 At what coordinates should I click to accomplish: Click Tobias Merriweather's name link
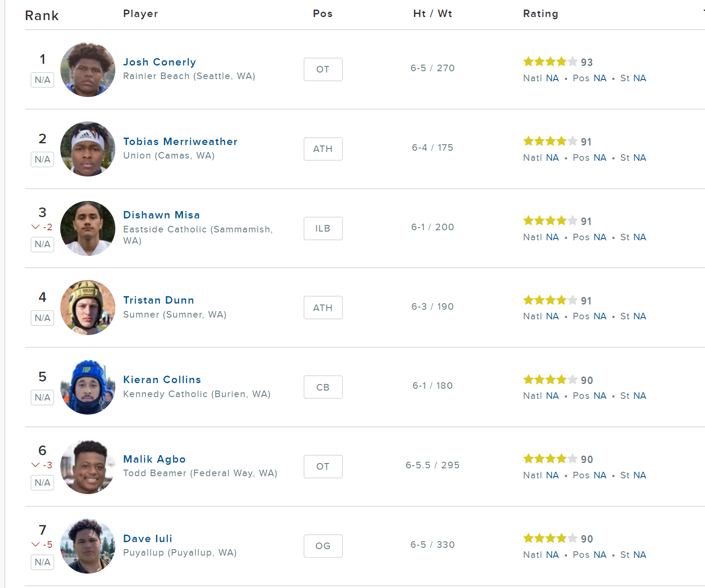[180, 142]
